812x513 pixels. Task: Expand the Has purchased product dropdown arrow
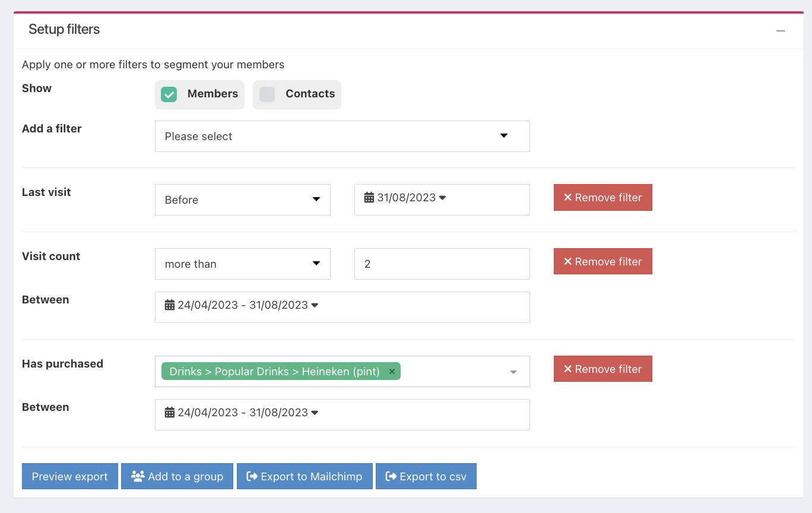click(x=513, y=372)
